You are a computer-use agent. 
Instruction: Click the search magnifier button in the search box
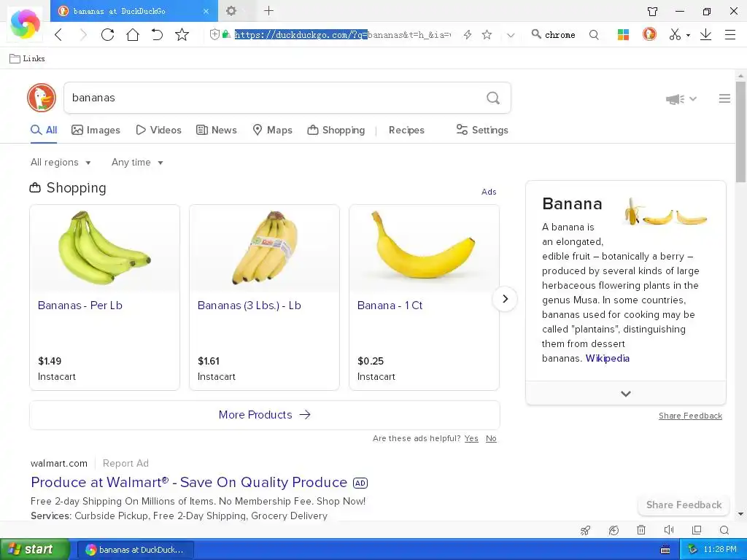(493, 98)
